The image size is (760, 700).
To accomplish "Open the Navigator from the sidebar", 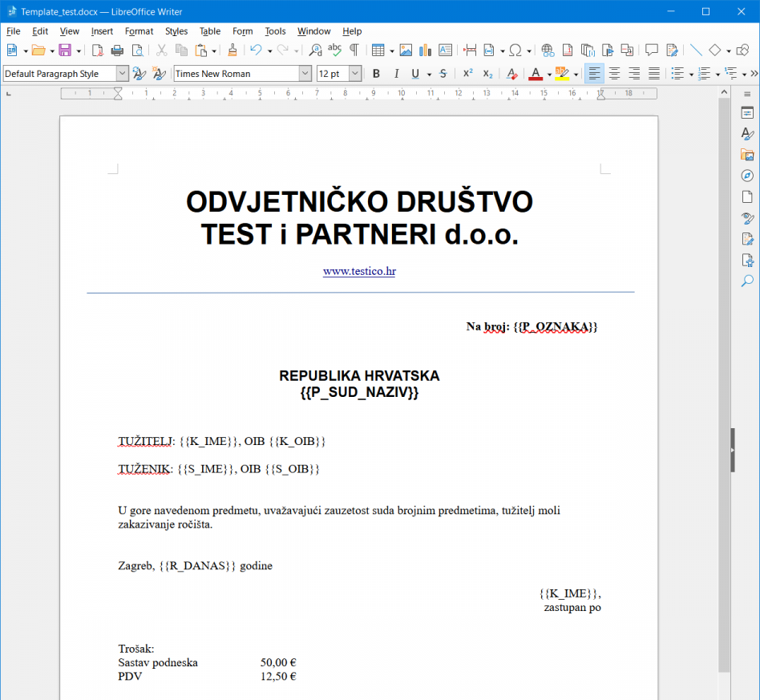I will coord(747,176).
